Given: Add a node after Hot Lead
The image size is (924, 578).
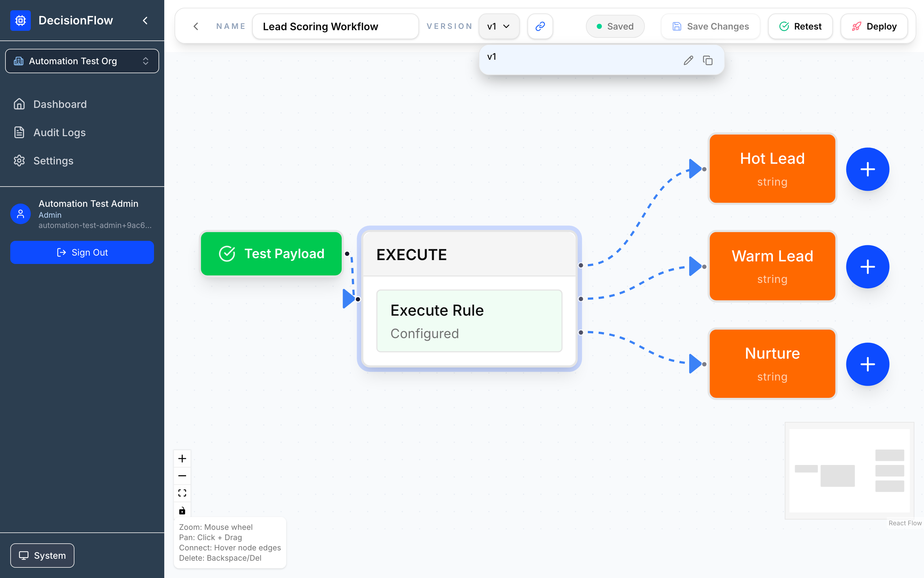Looking at the screenshot, I should pyautogui.click(x=868, y=169).
